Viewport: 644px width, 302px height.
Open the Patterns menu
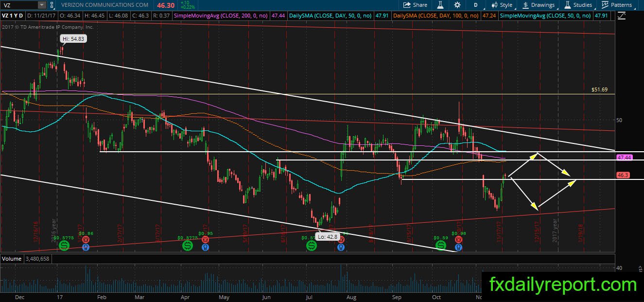[617, 5]
